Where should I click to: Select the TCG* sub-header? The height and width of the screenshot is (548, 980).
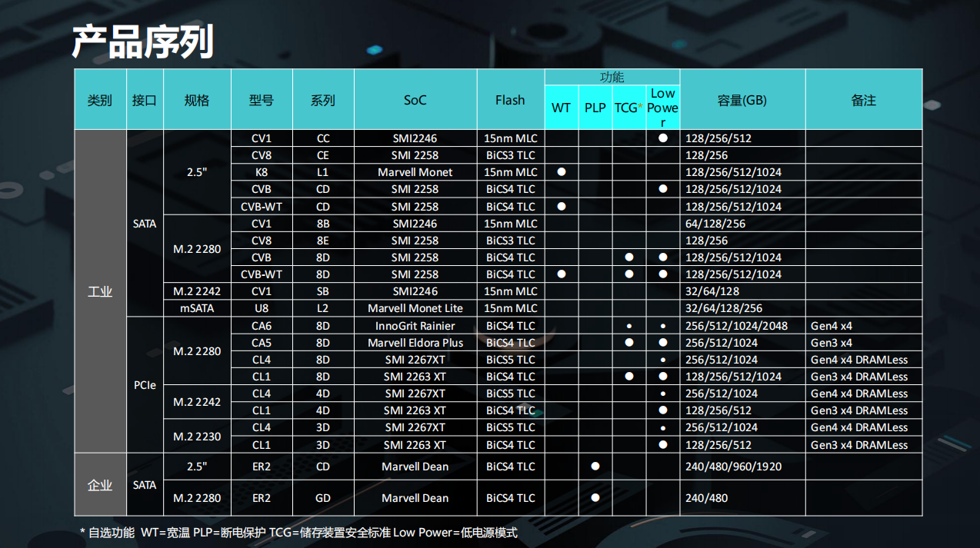tap(629, 108)
